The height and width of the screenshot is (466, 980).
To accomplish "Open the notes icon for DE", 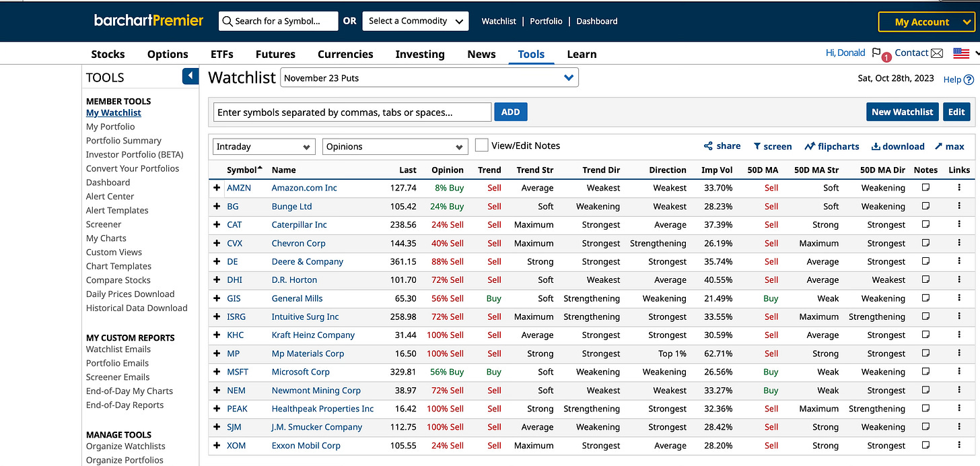I will pyautogui.click(x=925, y=261).
